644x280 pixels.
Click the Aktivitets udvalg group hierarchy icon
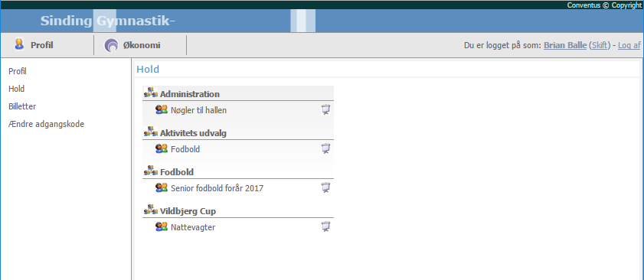pos(151,132)
